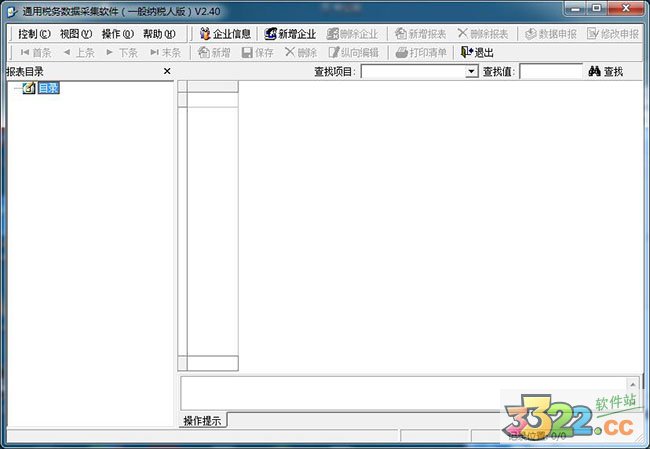Minimize the application window

[x=575, y=8]
